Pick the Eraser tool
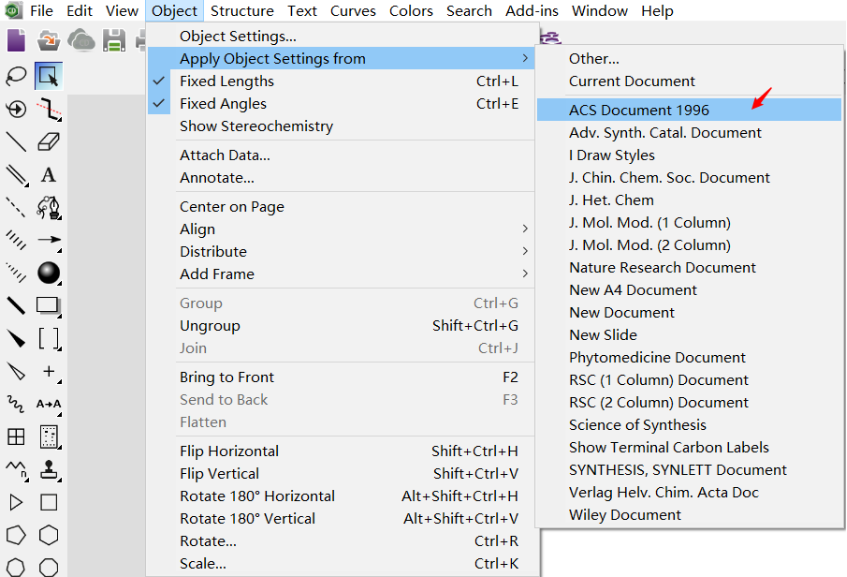Screen dimensions: 847x577 (x=48, y=141)
